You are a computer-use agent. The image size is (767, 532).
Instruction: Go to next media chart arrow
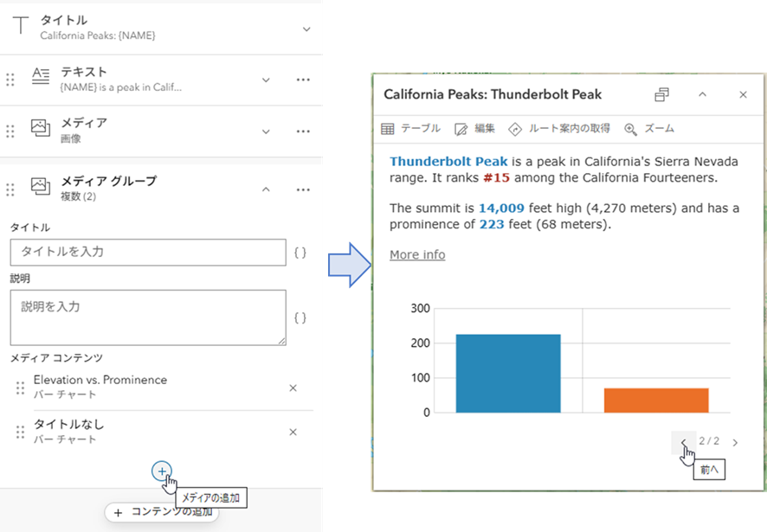click(x=735, y=443)
